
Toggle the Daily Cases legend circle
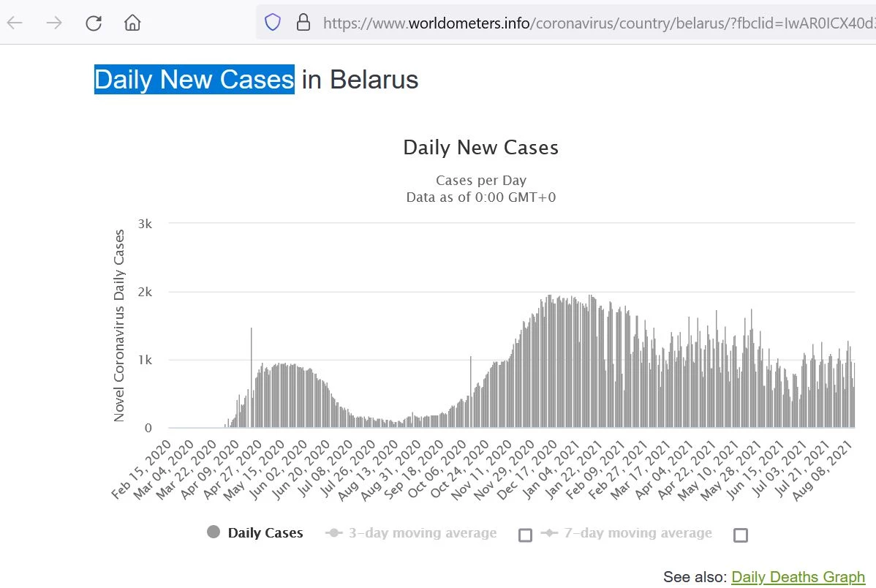(x=214, y=532)
